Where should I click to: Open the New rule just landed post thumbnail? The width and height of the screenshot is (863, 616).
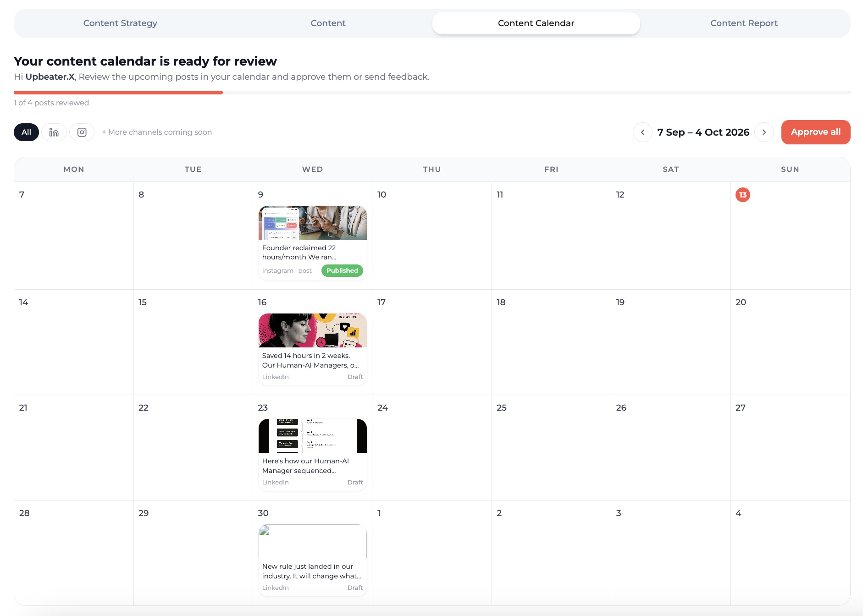[x=313, y=541]
